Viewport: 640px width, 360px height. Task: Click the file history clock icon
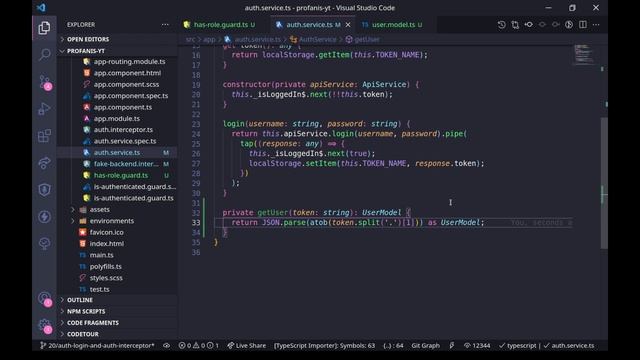(501, 25)
